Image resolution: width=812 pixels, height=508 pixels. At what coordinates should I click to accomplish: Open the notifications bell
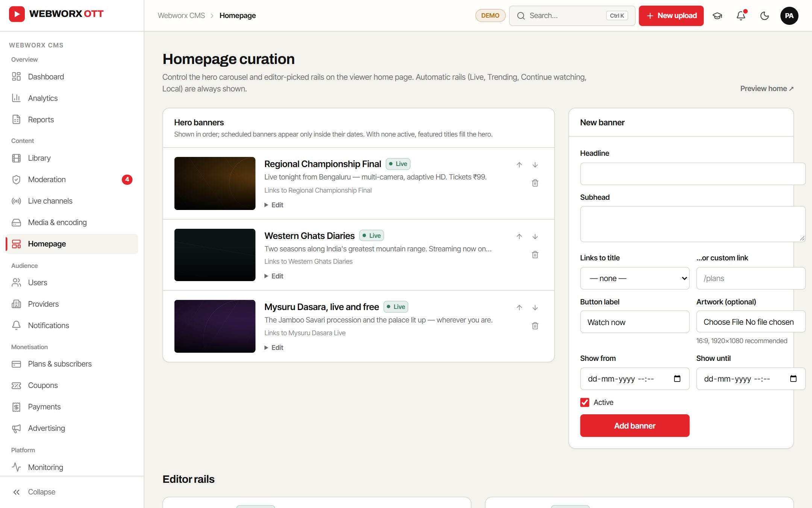[741, 15]
